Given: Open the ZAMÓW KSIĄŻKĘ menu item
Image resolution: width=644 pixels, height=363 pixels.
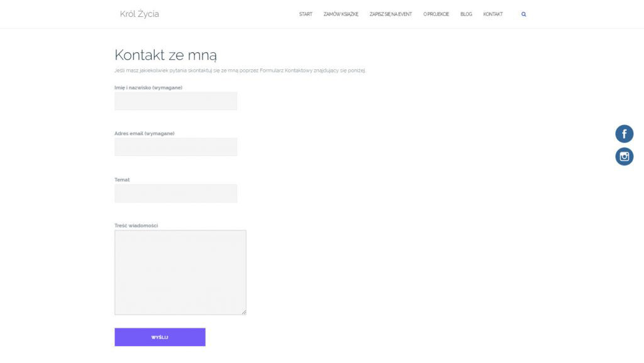Looking at the screenshot, I should click(341, 14).
